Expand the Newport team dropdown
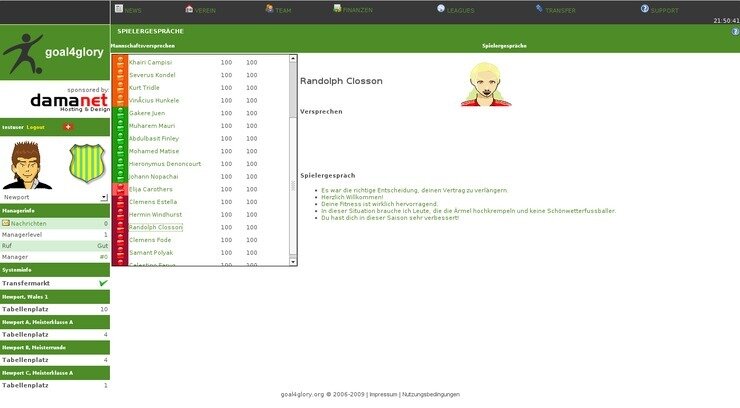Screen dimensions: 740x408 pos(104,198)
